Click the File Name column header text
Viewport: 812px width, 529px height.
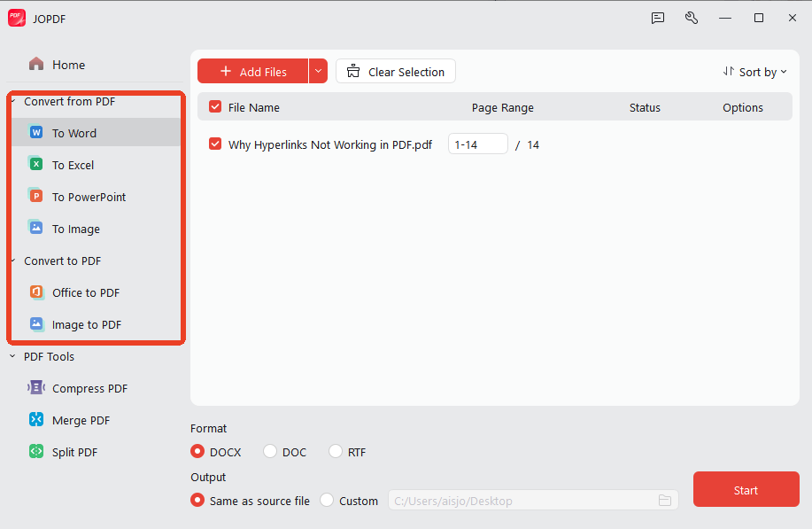tap(254, 108)
